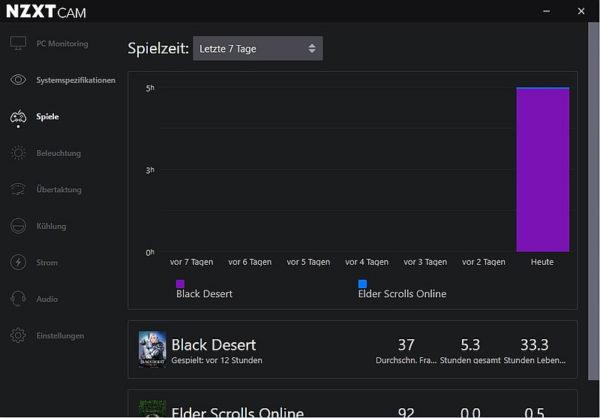Screen dimensions: 600x418
Task: Click the Elder Scrolls 92 FPS value
Action: 406,413
